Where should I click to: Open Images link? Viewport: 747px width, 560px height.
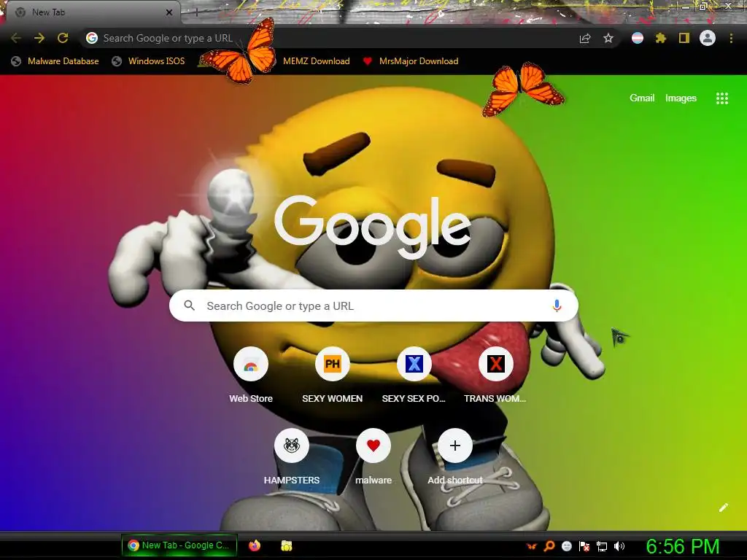tap(681, 98)
